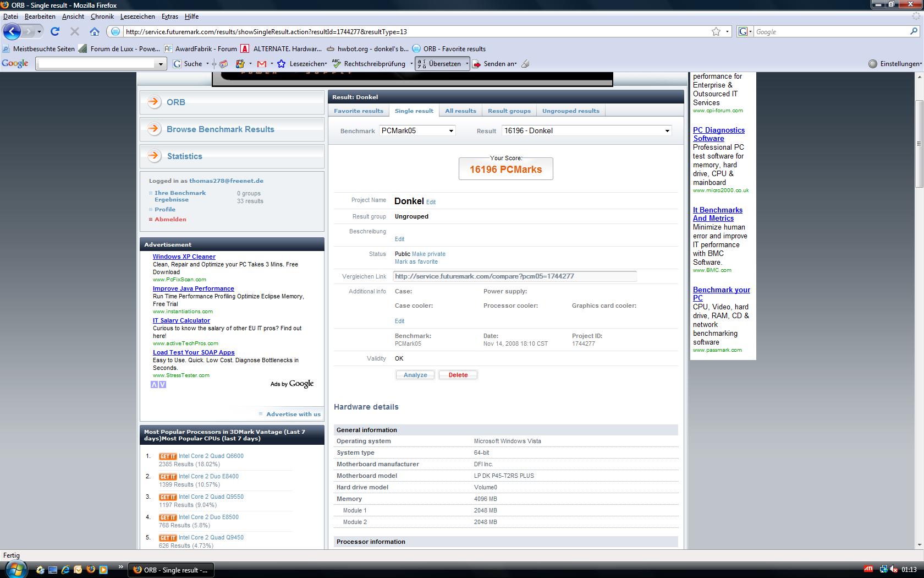Open the Übersetzen dropdown arrow
The height and width of the screenshot is (578, 924).
pyautogui.click(x=467, y=64)
